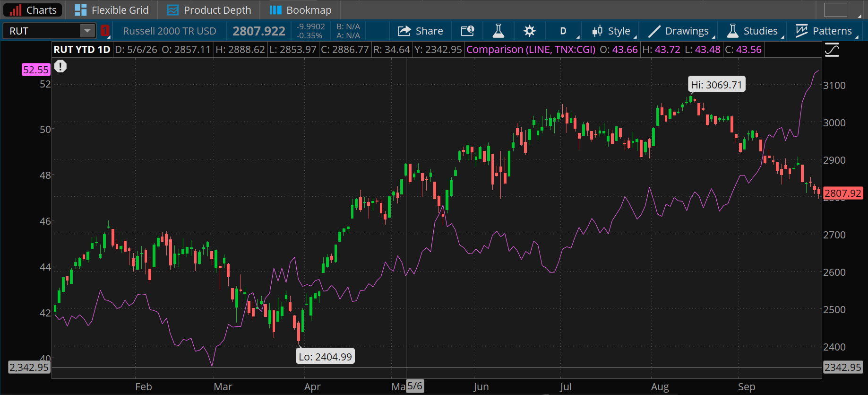
Task: Open the Studies menu
Action: pos(753,31)
